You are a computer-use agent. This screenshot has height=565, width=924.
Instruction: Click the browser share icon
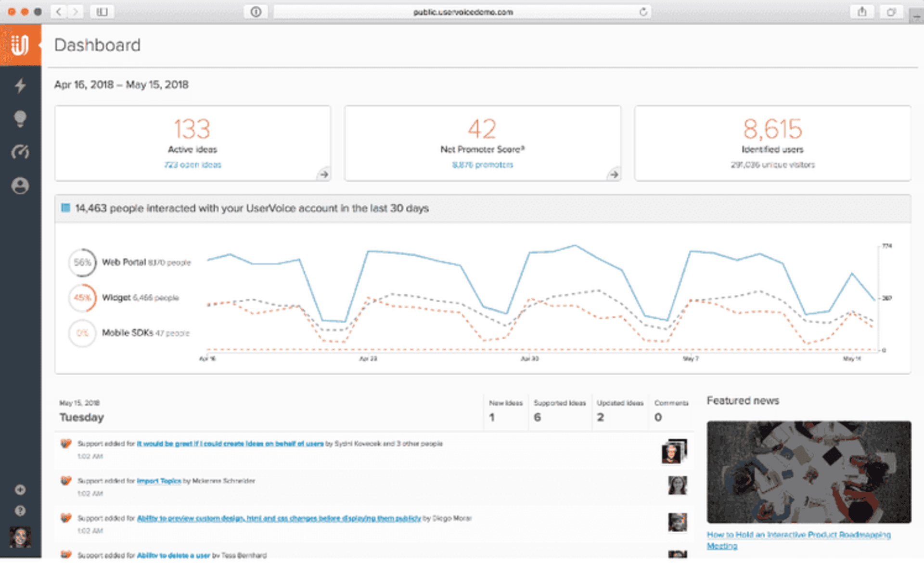point(861,12)
